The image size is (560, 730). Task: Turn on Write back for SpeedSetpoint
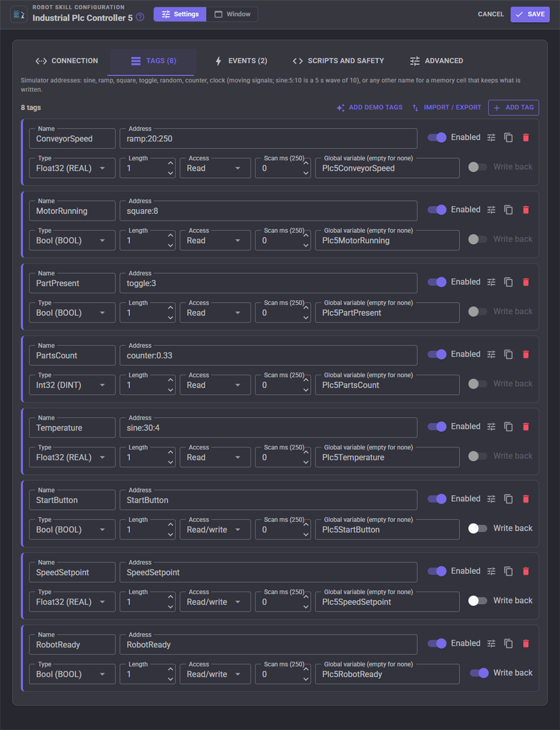pos(478,600)
